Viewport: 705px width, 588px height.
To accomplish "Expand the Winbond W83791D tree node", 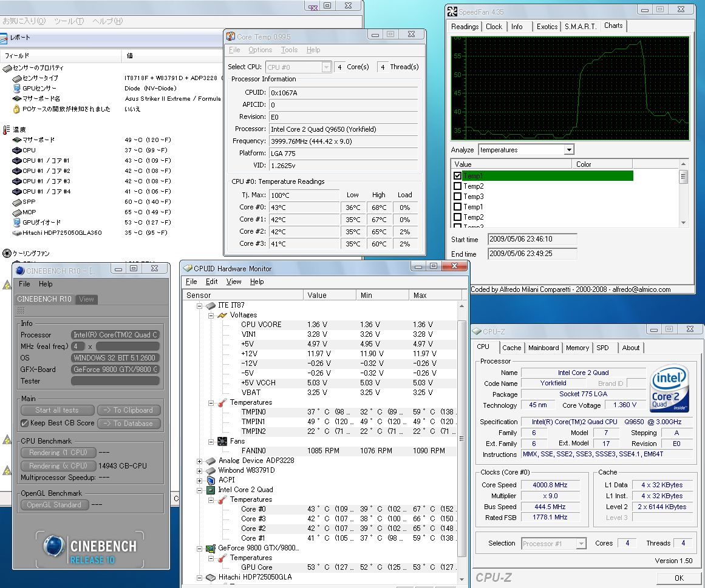I will 199,470.
